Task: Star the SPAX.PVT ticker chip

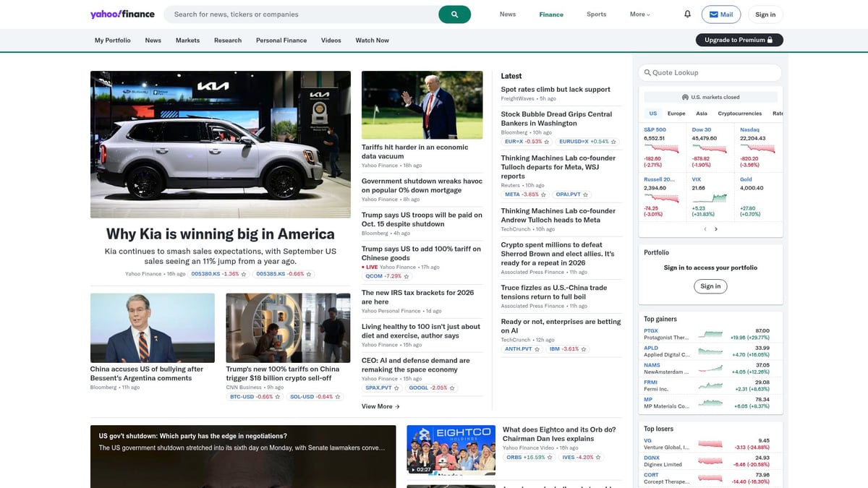Action: pos(397,388)
